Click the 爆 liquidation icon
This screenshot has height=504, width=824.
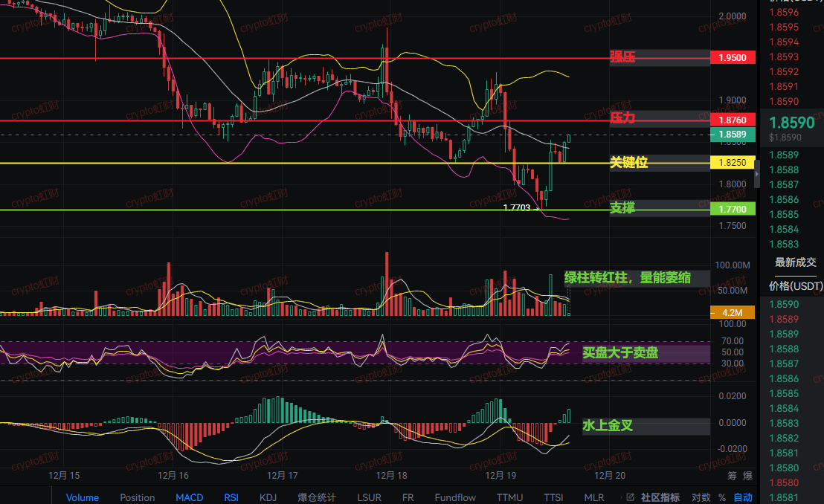pos(748,476)
